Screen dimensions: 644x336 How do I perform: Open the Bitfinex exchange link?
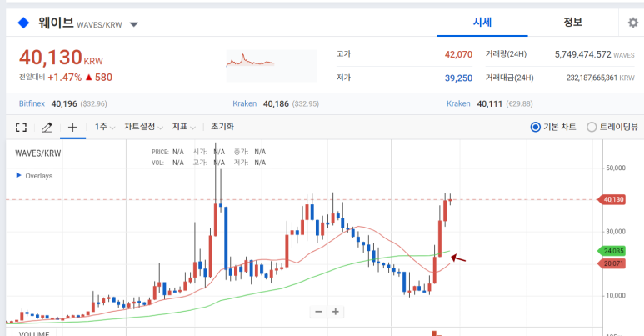pos(32,103)
